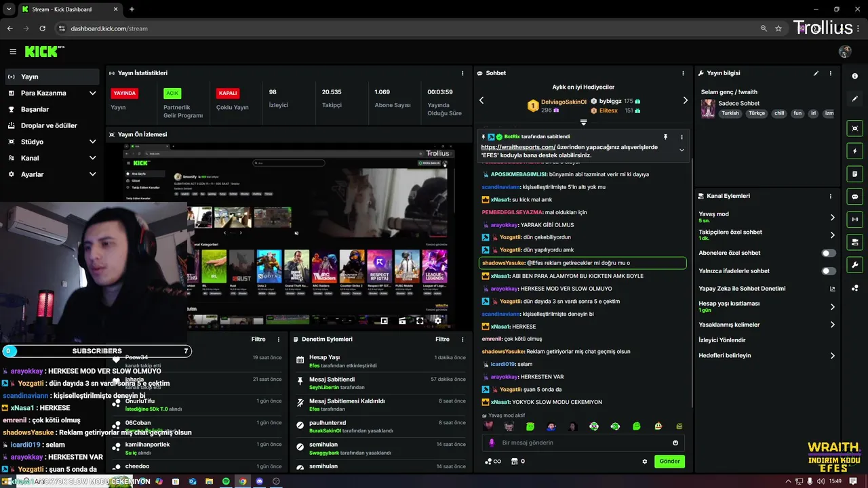Click Filtre in the activity feed panel
868x488 pixels.
pyautogui.click(x=258, y=340)
